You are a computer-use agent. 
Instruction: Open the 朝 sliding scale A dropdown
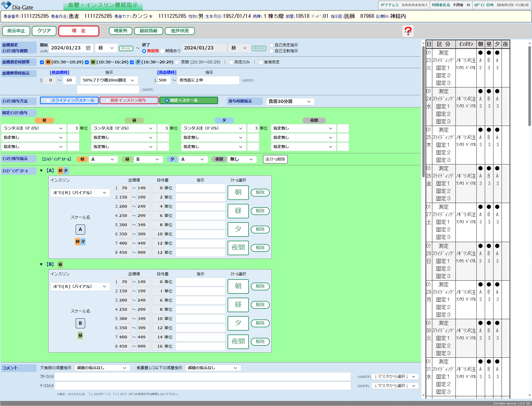pos(103,159)
